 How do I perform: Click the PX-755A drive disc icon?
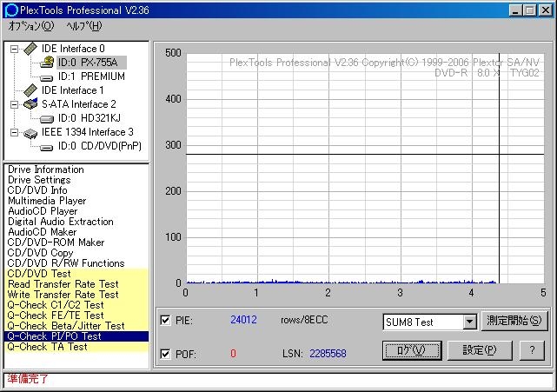pos(47,63)
